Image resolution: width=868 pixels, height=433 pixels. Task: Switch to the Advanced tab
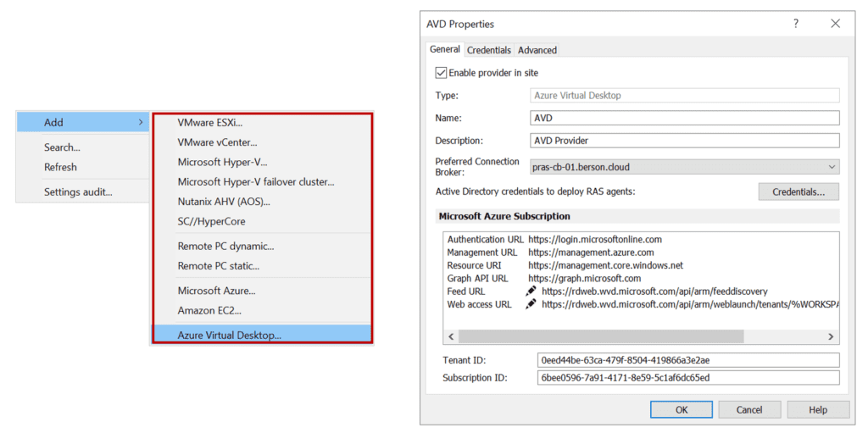[537, 50]
